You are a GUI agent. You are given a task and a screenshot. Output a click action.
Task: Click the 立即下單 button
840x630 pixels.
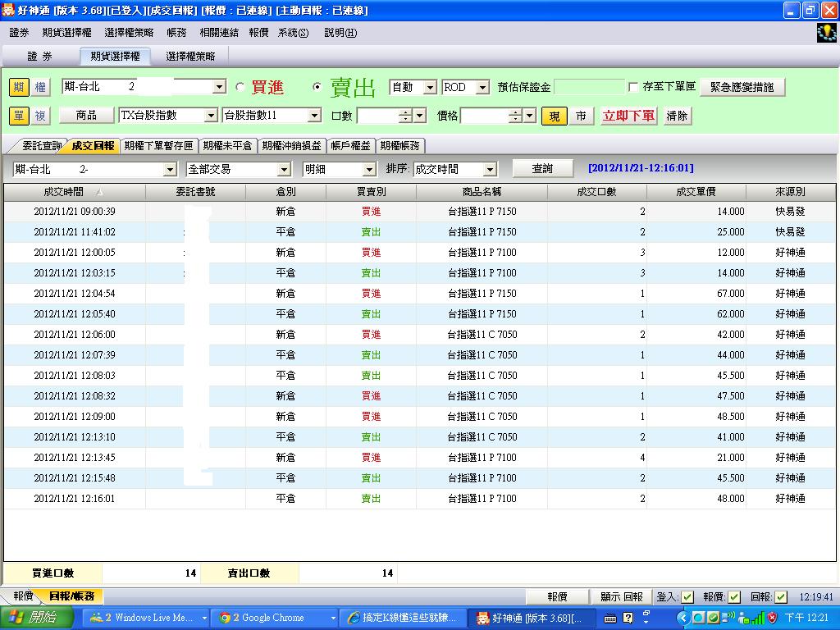click(628, 116)
